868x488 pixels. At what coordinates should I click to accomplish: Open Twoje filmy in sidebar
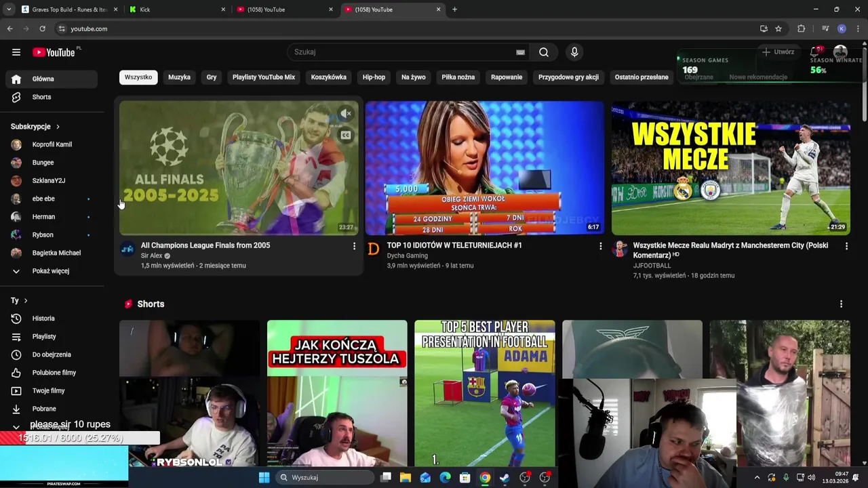coord(52,390)
